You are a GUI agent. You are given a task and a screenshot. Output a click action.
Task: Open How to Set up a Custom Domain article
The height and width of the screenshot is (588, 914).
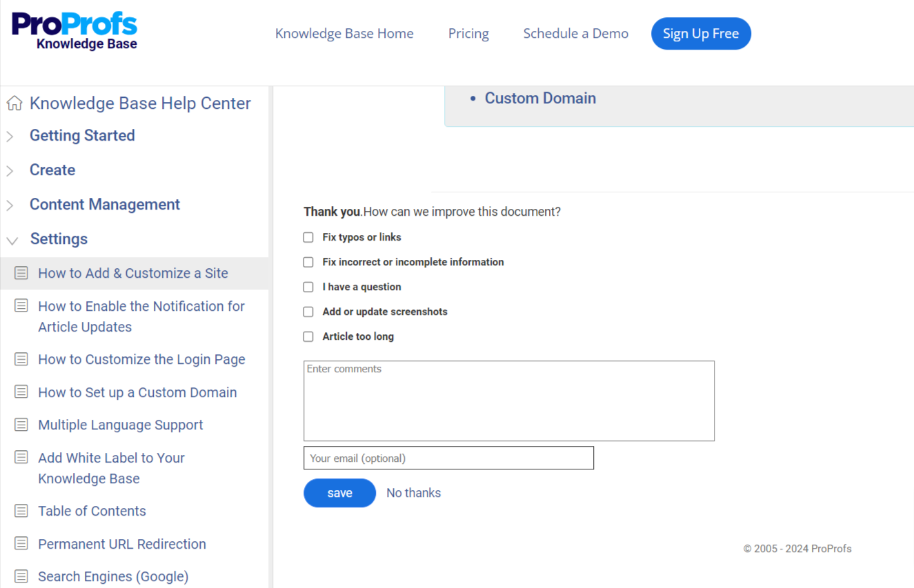coord(137,392)
